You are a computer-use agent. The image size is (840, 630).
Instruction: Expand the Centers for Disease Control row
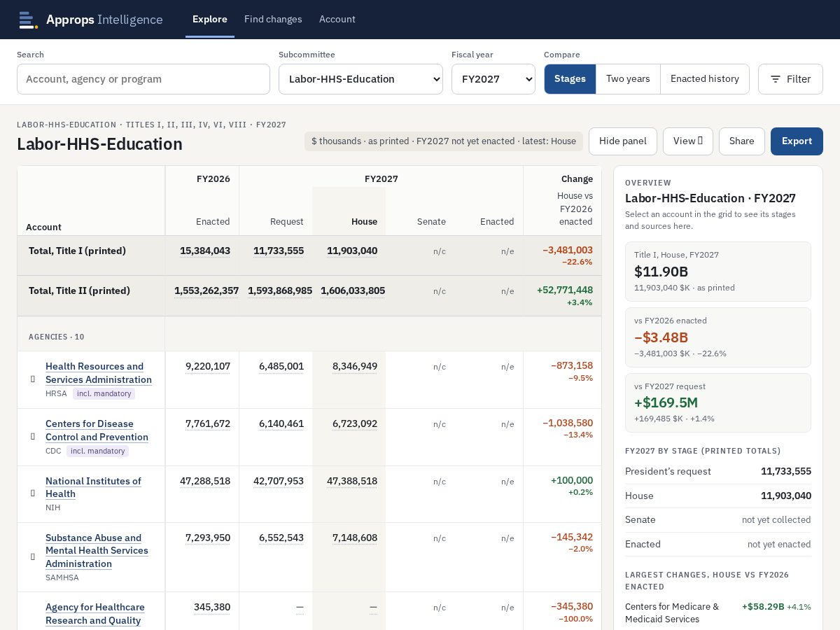33,436
